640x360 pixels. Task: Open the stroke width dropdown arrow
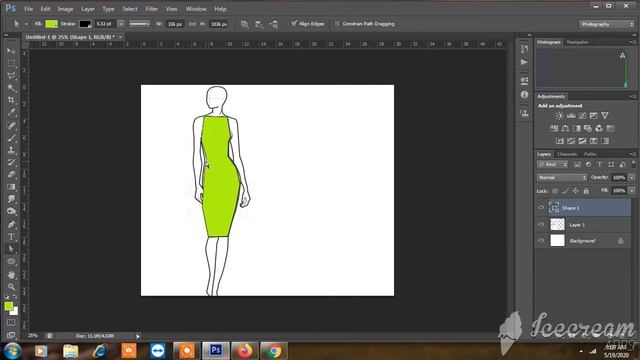tap(121, 24)
